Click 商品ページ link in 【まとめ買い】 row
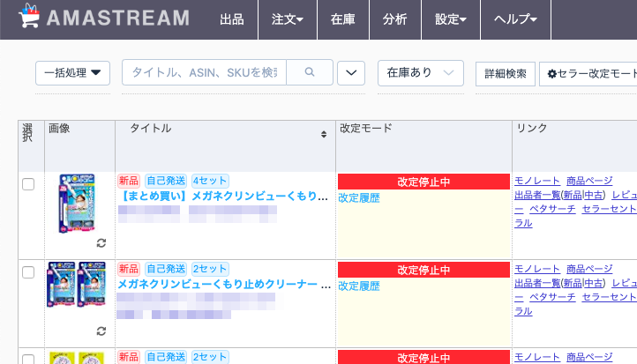The height and width of the screenshot is (364, 637). (589, 181)
